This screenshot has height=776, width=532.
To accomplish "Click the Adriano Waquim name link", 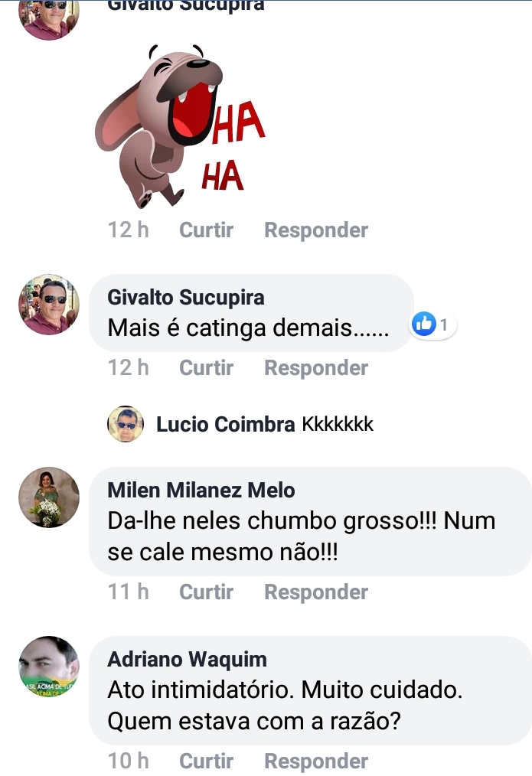I will tap(187, 659).
